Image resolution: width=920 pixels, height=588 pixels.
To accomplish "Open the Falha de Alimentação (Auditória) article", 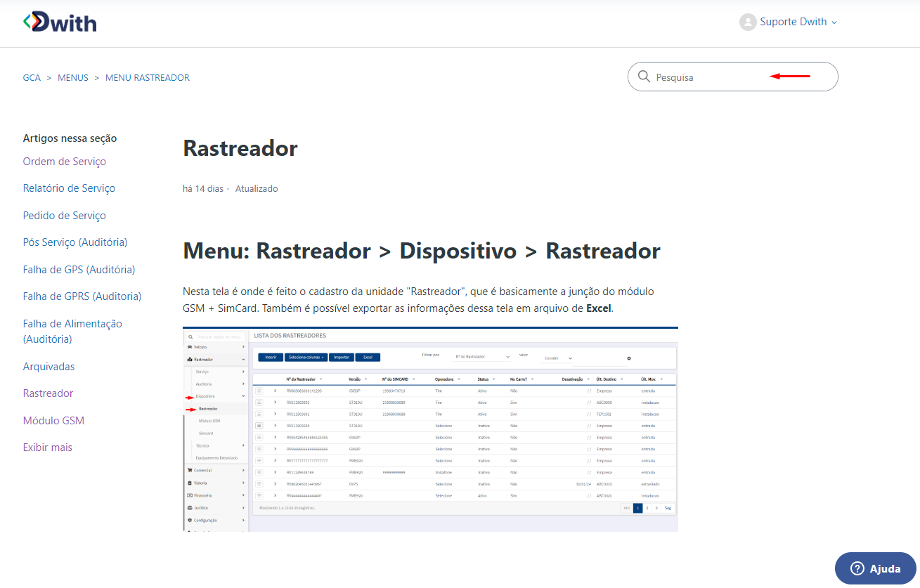I will click(72, 332).
